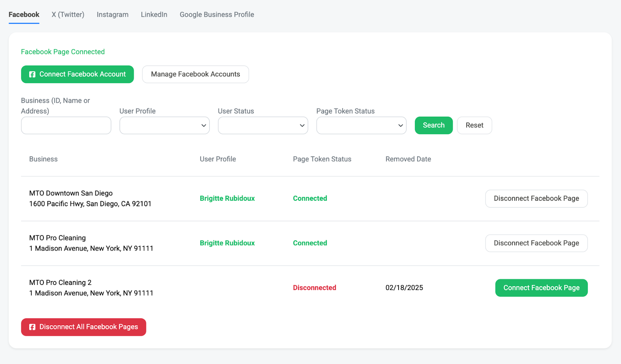
Task: Open the LinkedIn tab
Action: pos(154,15)
